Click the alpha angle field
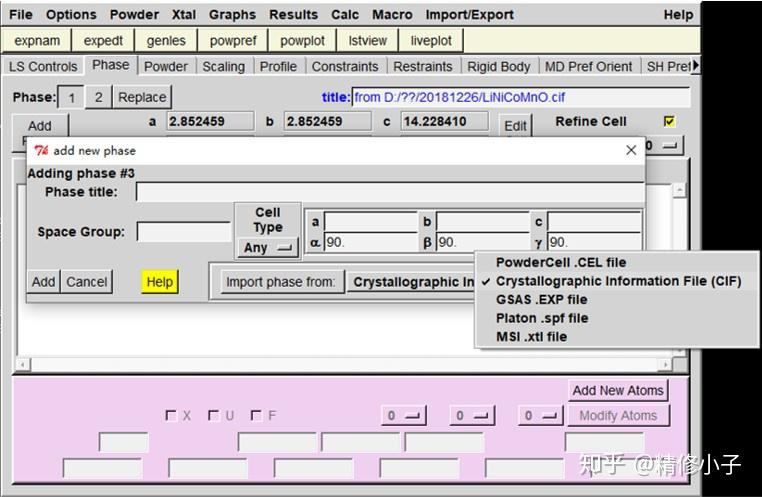The image size is (762, 497). click(x=371, y=242)
